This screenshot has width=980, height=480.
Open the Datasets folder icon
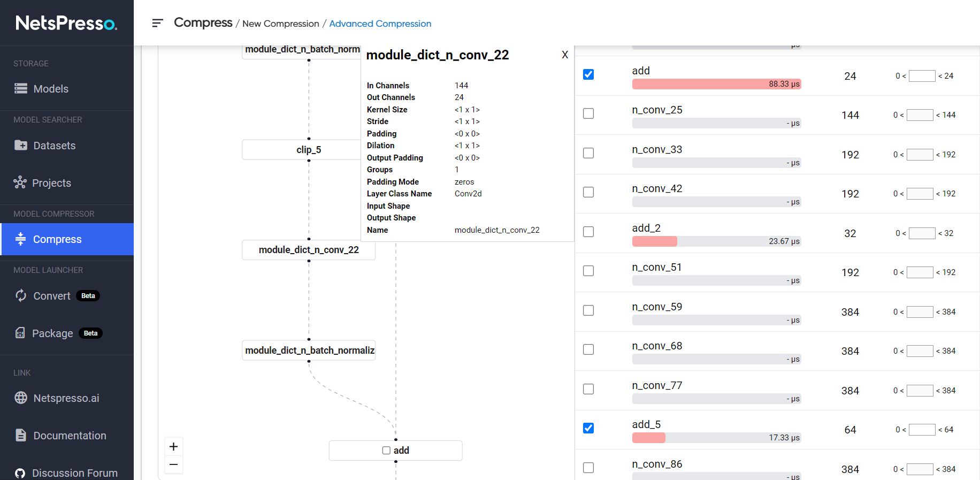coord(21,146)
